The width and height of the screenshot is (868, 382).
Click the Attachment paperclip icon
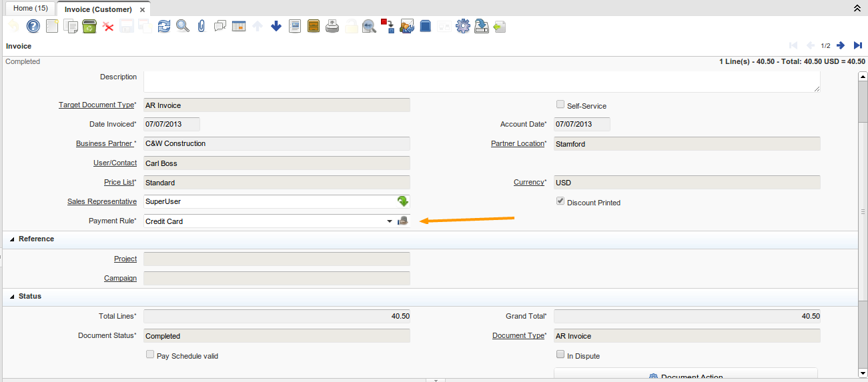point(201,27)
